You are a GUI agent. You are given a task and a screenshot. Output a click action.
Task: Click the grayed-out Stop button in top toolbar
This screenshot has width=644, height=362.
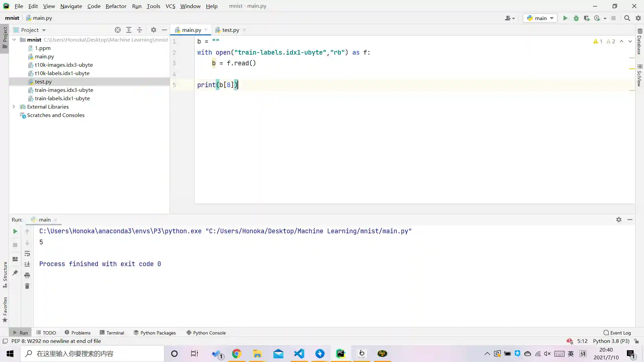[613, 18]
